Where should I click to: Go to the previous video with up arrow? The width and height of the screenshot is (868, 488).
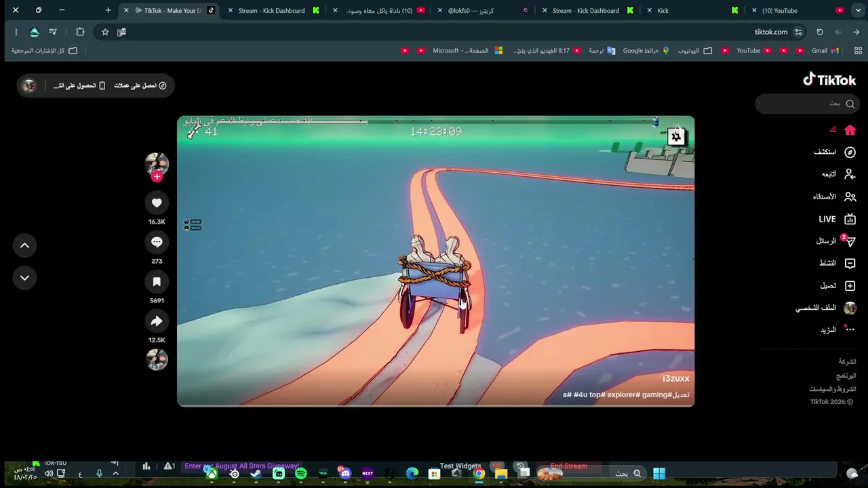click(24, 245)
